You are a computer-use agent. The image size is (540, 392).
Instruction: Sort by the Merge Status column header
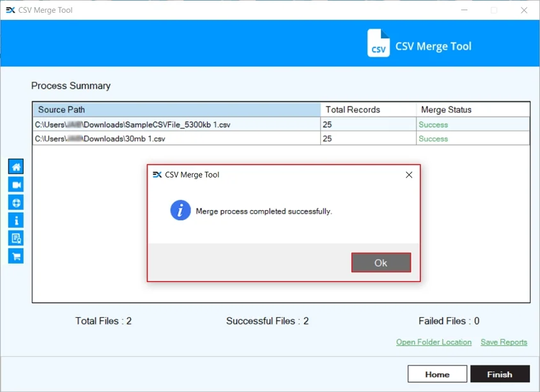point(473,109)
